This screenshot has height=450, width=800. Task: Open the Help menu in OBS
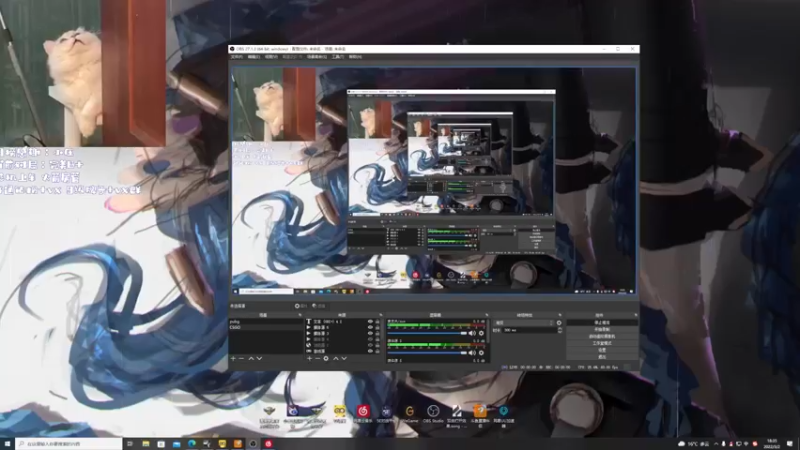tap(355, 57)
